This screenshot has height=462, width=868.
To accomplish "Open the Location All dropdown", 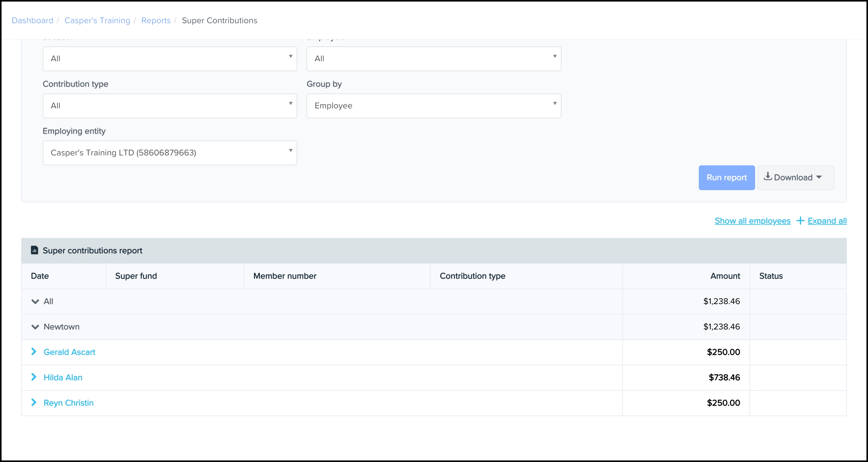I will (170, 59).
